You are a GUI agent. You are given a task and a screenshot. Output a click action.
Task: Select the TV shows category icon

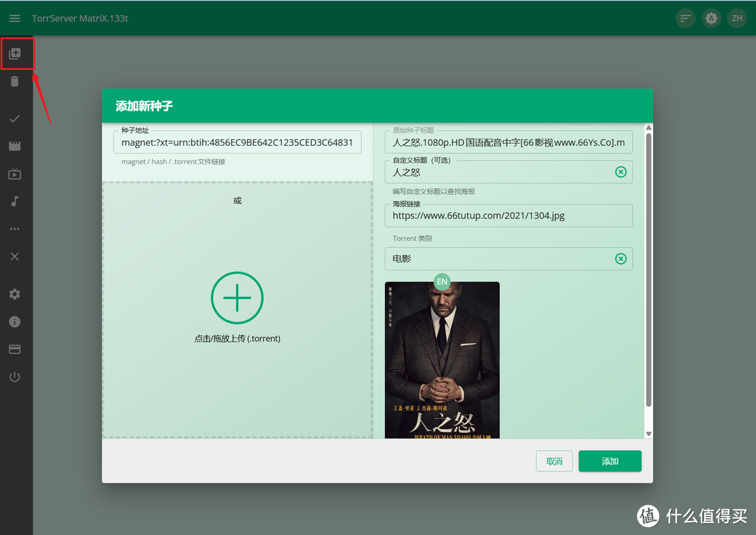pos(15,174)
